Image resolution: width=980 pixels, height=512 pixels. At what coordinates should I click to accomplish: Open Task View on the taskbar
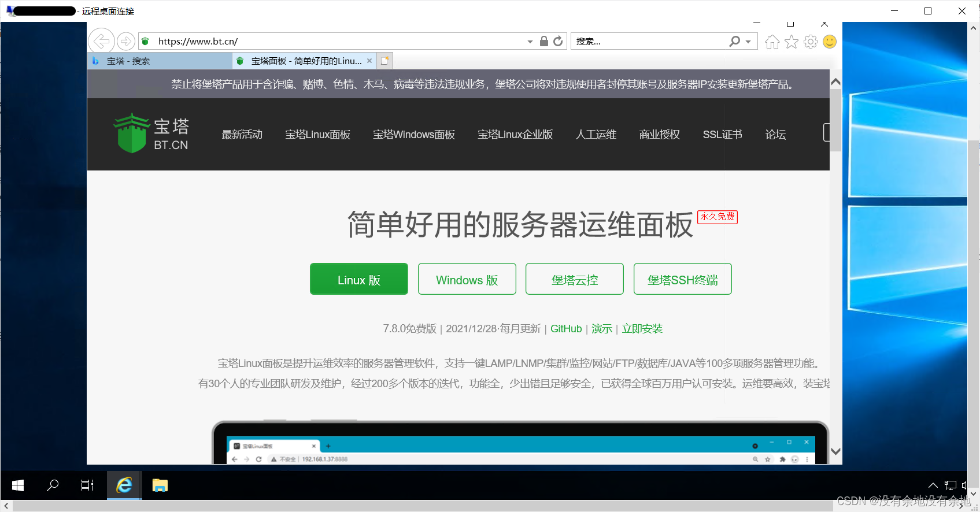(x=87, y=485)
